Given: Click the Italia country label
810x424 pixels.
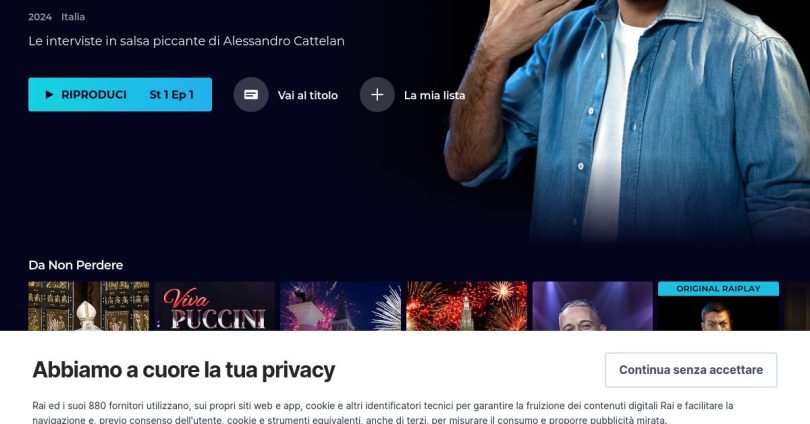Looking at the screenshot, I should [x=73, y=17].
